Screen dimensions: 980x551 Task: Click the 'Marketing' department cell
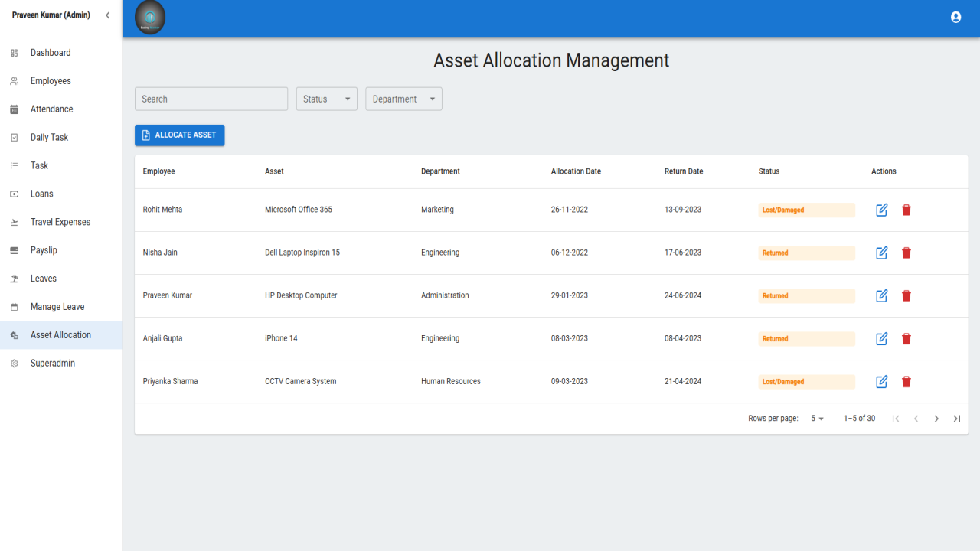(x=437, y=210)
